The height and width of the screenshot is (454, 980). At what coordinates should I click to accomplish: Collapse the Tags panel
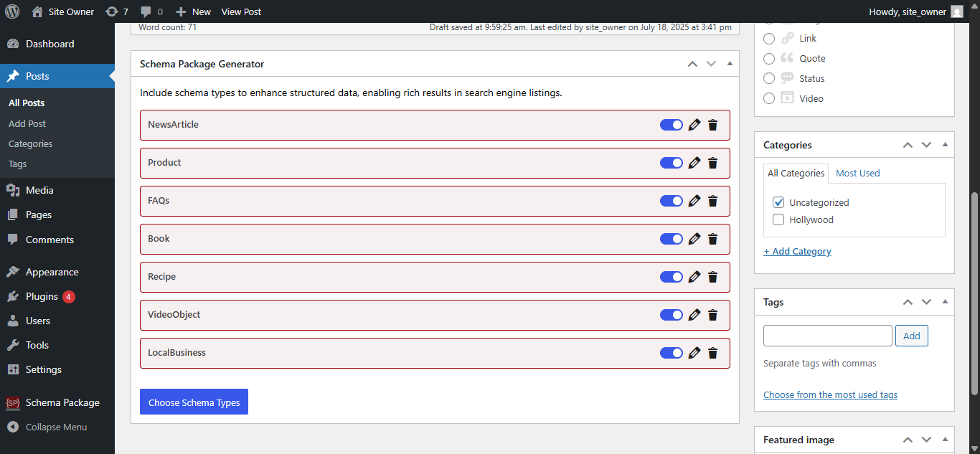(x=945, y=302)
